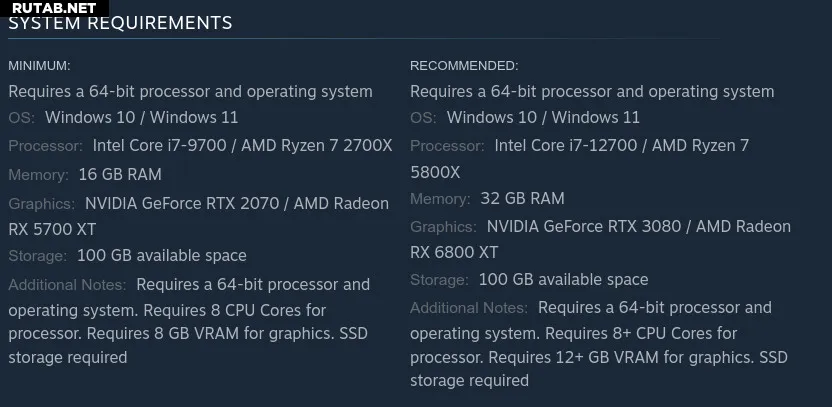Click the RX 5700 XT text
Image resolution: width=832 pixels, height=407 pixels.
53,229
